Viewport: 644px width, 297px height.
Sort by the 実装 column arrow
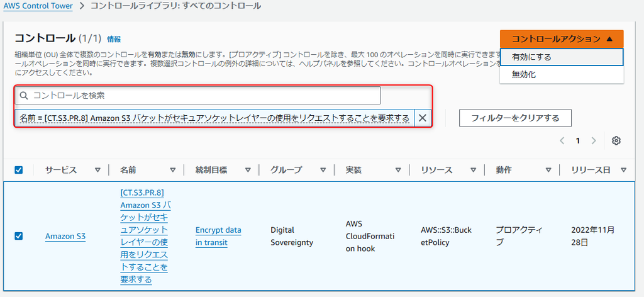pos(398,170)
